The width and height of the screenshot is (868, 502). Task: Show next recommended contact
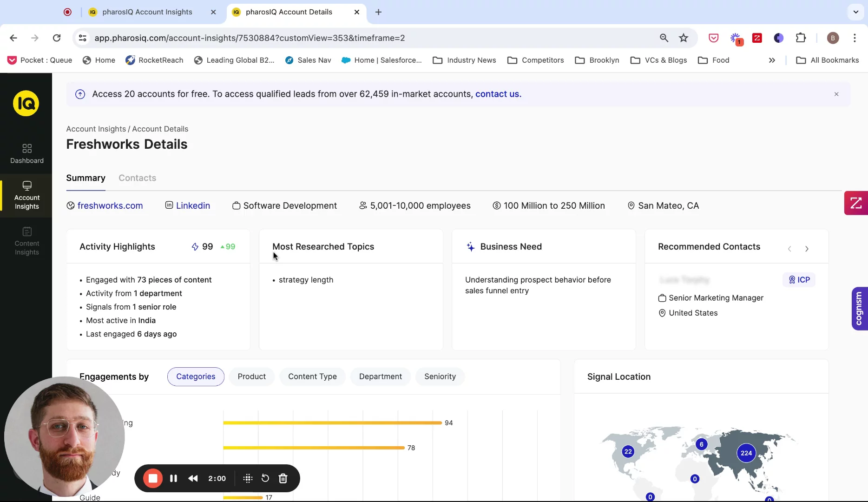click(x=807, y=249)
